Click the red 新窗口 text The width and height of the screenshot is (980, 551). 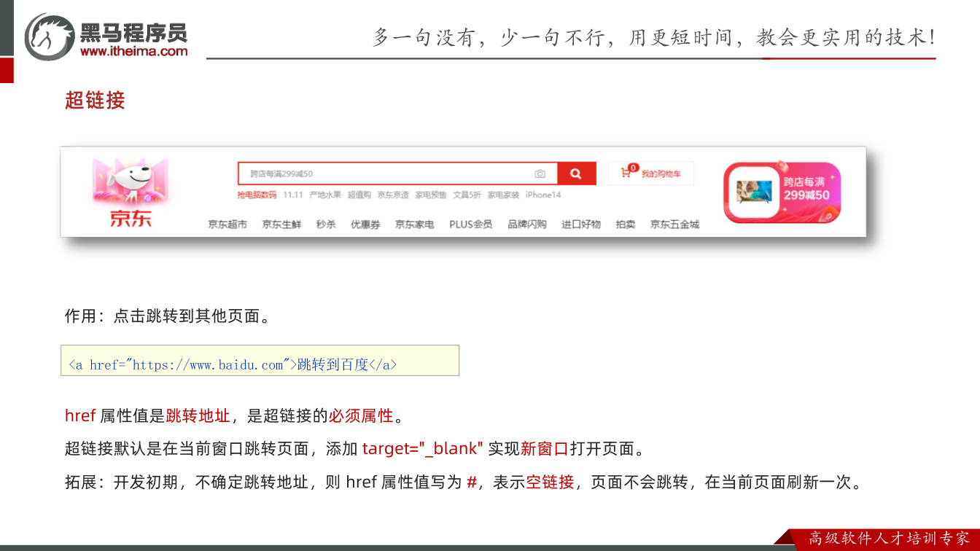click(545, 449)
